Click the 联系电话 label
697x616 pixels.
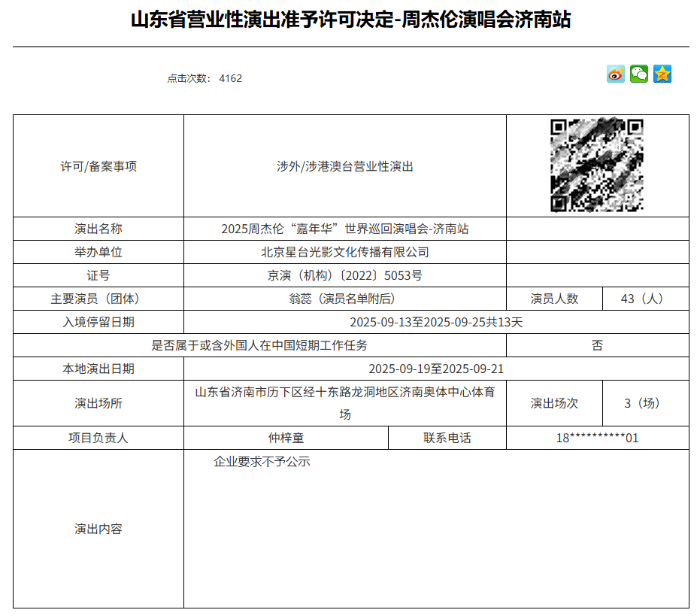pyautogui.click(x=447, y=438)
